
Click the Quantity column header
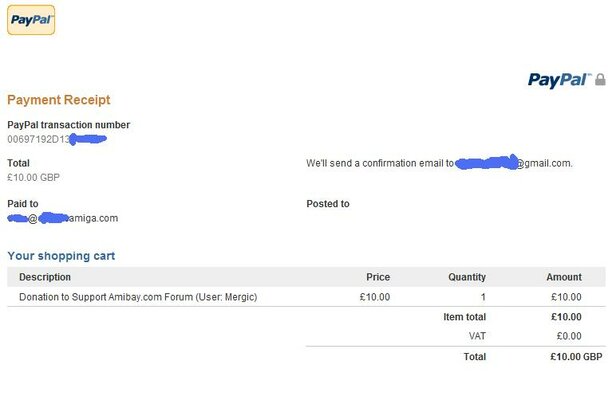tap(466, 277)
